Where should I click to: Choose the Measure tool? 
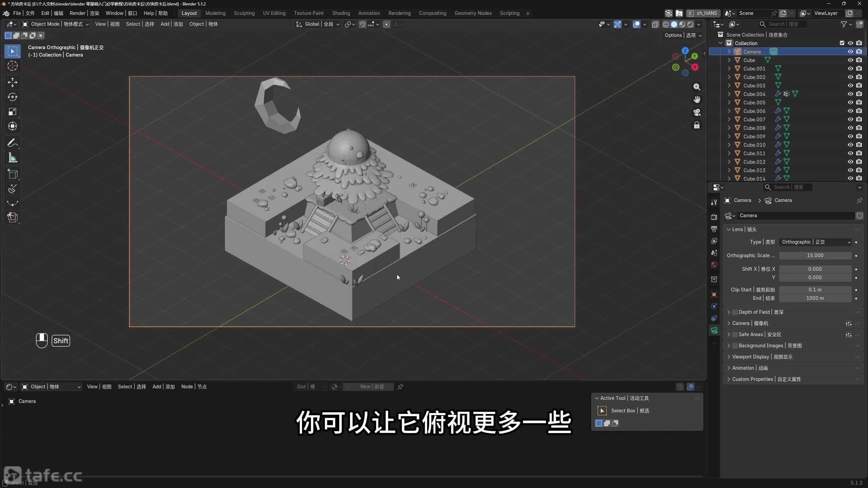13,158
